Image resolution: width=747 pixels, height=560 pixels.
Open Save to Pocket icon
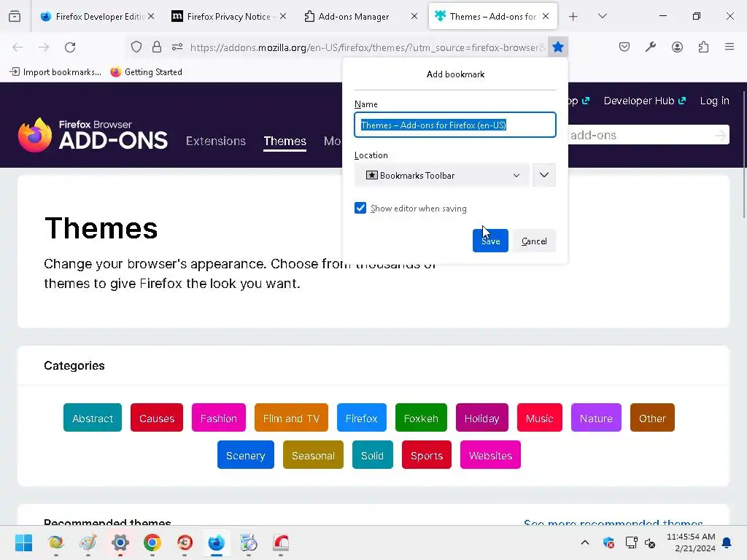click(624, 47)
